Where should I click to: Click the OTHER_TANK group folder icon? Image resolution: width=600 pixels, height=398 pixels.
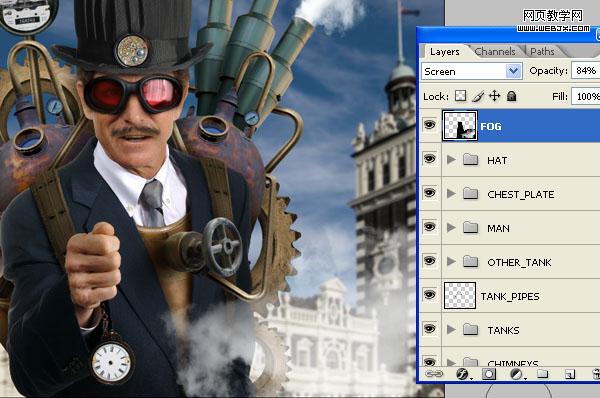[x=470, y=261]
